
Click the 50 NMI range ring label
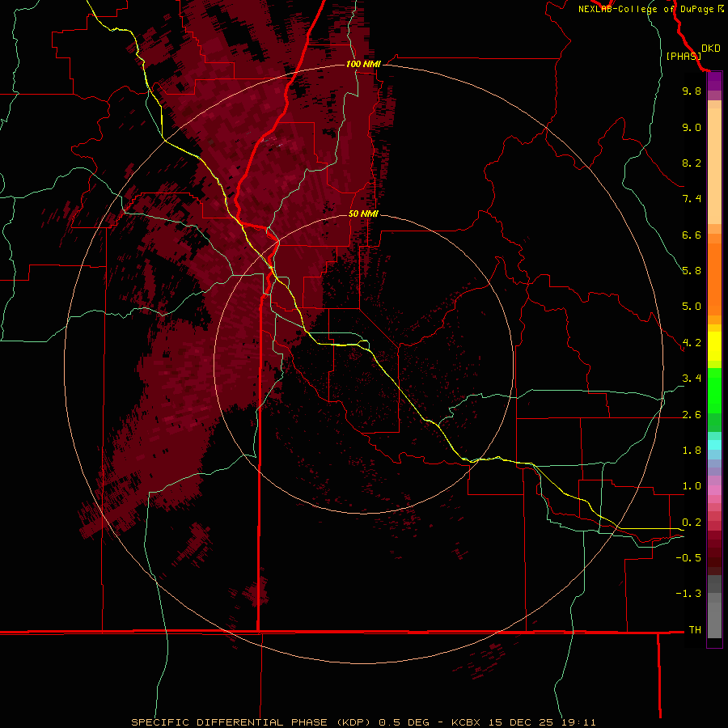pyautogui.click(x=363, y=214)
